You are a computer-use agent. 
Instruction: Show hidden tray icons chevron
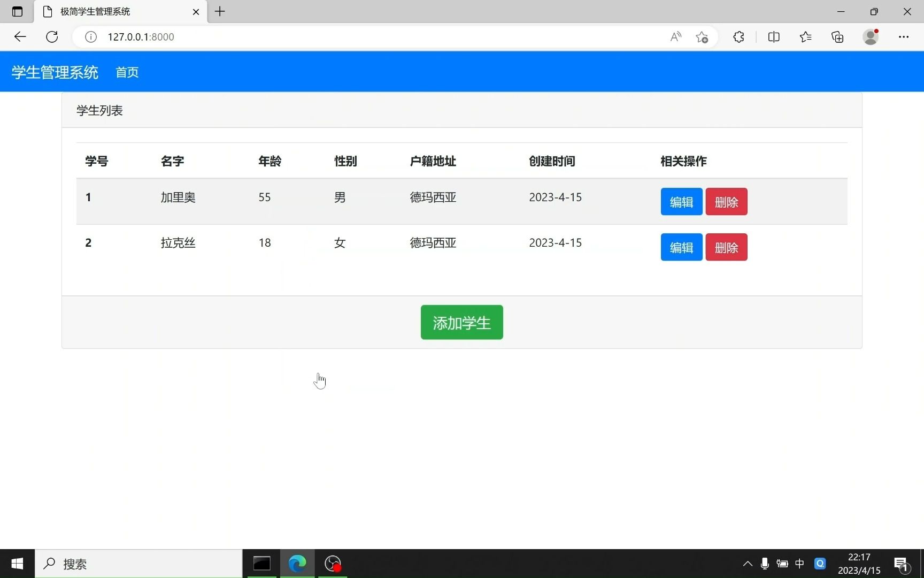tap(748, 564)
